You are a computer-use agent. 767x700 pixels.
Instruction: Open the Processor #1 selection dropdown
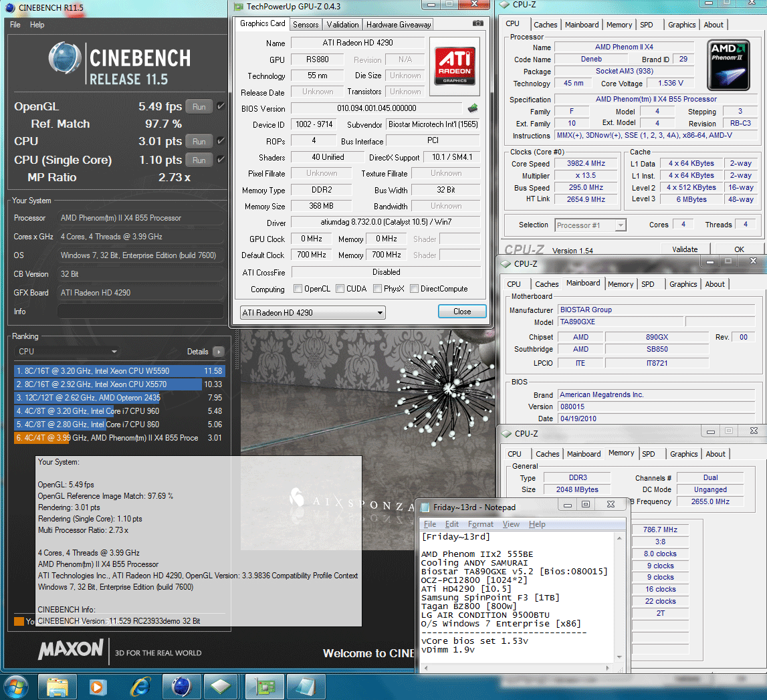click(590, 225)
